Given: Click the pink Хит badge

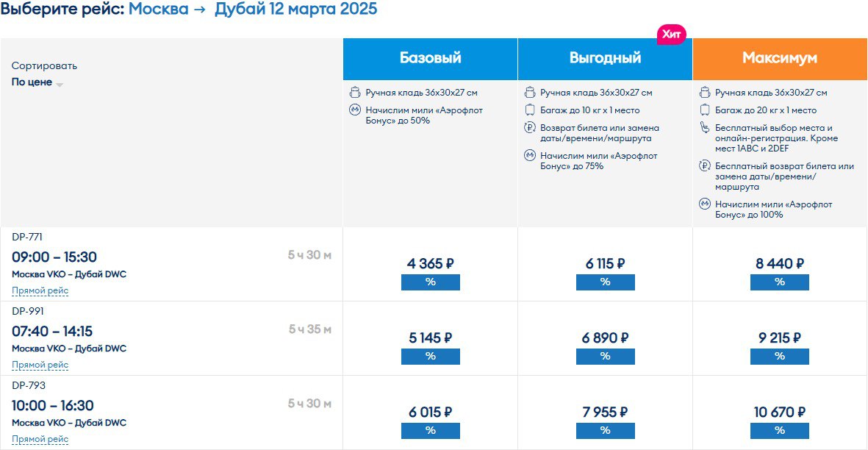Looking at the screenshot, I should coord(672,35).
